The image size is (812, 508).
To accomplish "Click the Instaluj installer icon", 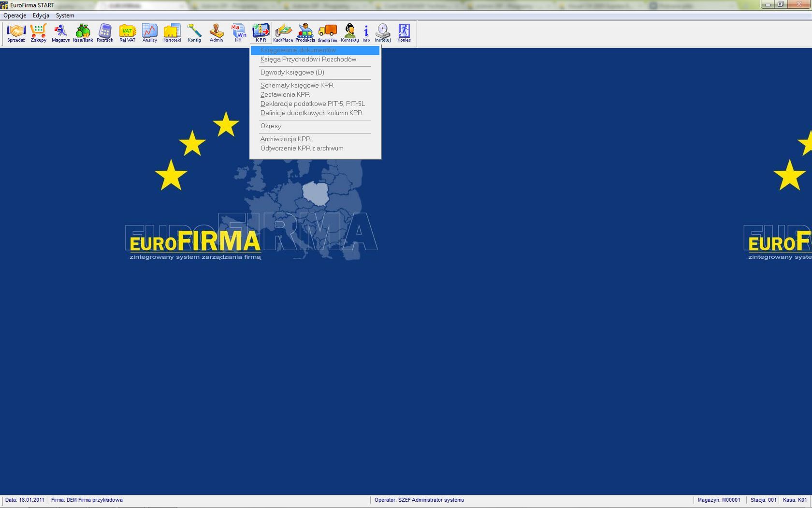I will (382, 33).
